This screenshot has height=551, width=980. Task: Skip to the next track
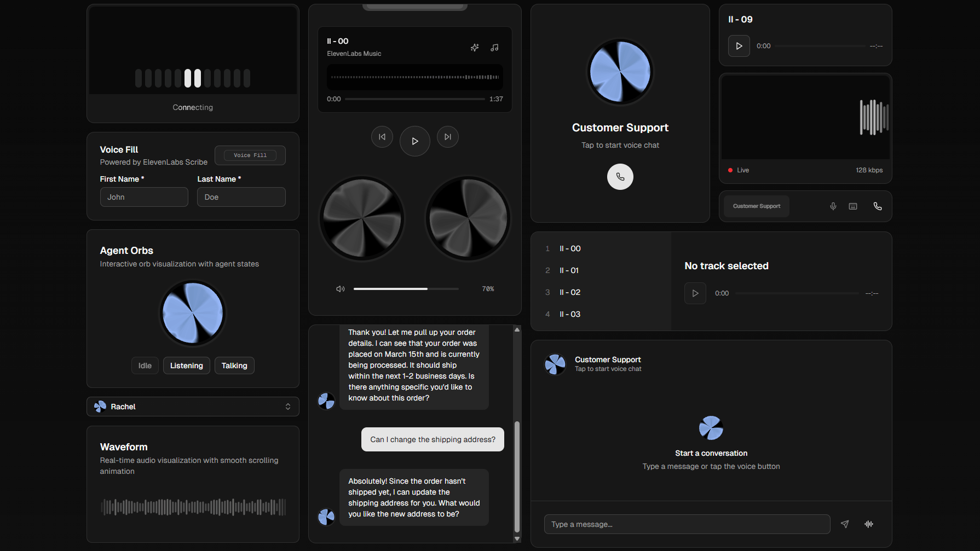[447, 137]
